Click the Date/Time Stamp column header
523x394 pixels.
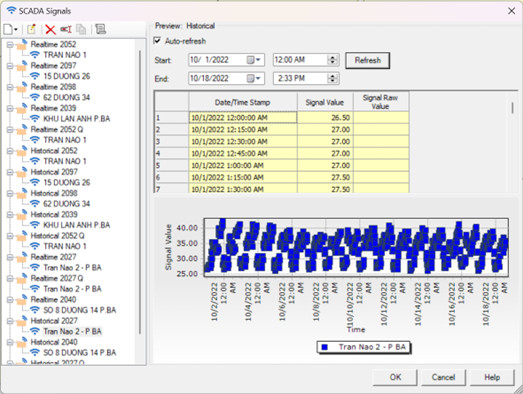(x=243, y=102)
